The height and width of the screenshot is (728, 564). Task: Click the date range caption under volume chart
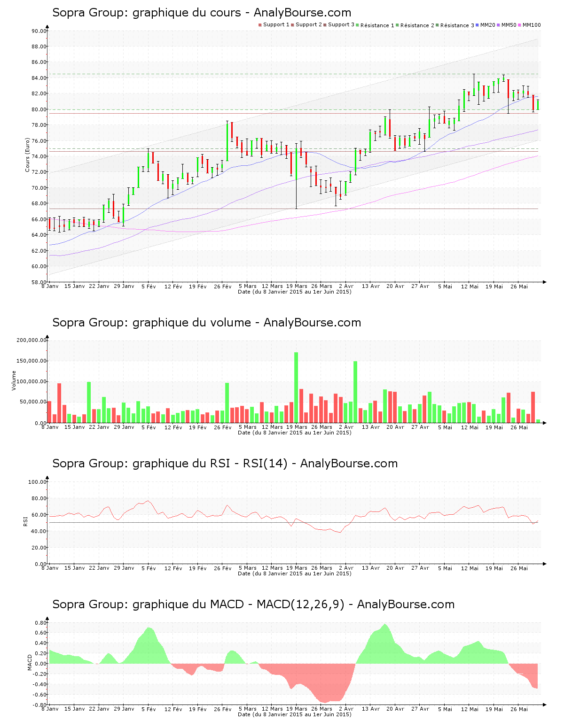tap(295, 433)
